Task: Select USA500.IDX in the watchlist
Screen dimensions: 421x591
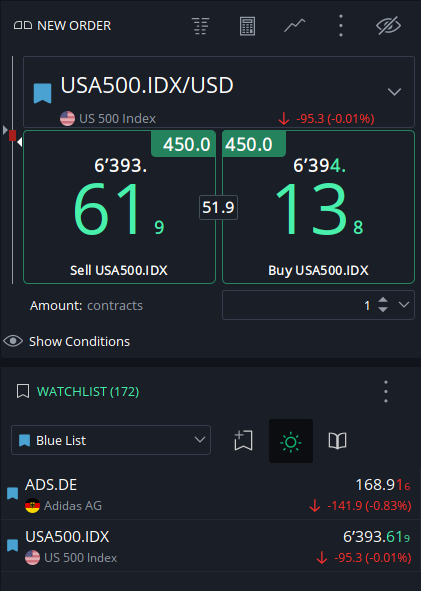Action: [x=210, y=546]
